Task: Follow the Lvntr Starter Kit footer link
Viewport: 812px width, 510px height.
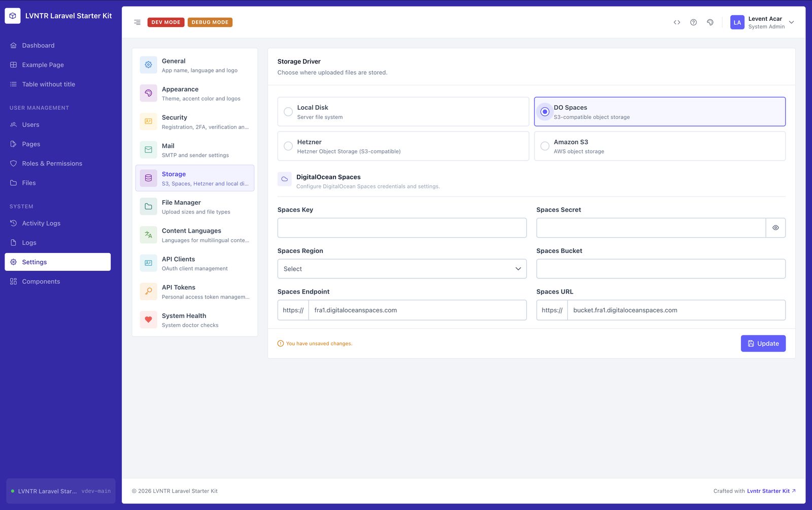Action: pyautogui.click(x=771, y=491)
